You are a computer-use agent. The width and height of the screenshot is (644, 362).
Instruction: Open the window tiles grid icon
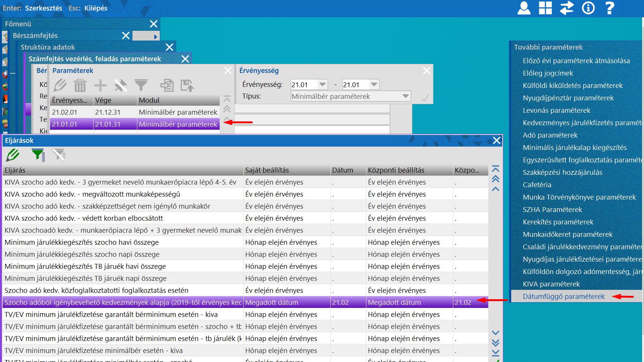545,8
